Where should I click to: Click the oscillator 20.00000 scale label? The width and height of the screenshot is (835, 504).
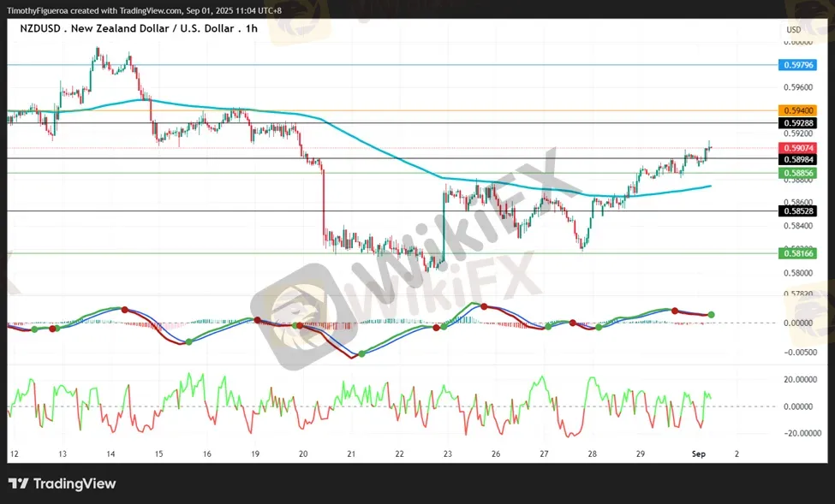coord(798,379)
